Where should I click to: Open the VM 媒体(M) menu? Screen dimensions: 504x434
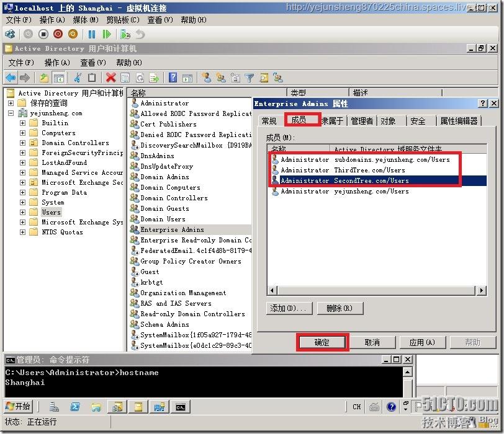86,20
